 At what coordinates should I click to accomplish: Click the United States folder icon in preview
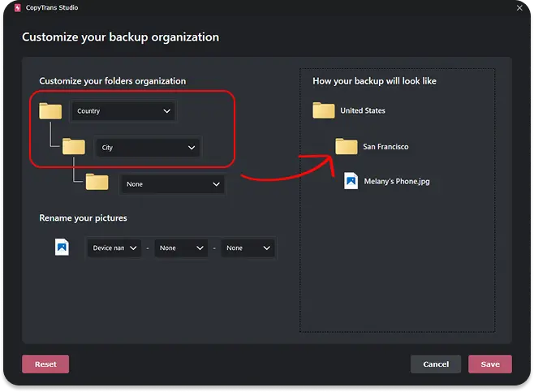(324, 110)
